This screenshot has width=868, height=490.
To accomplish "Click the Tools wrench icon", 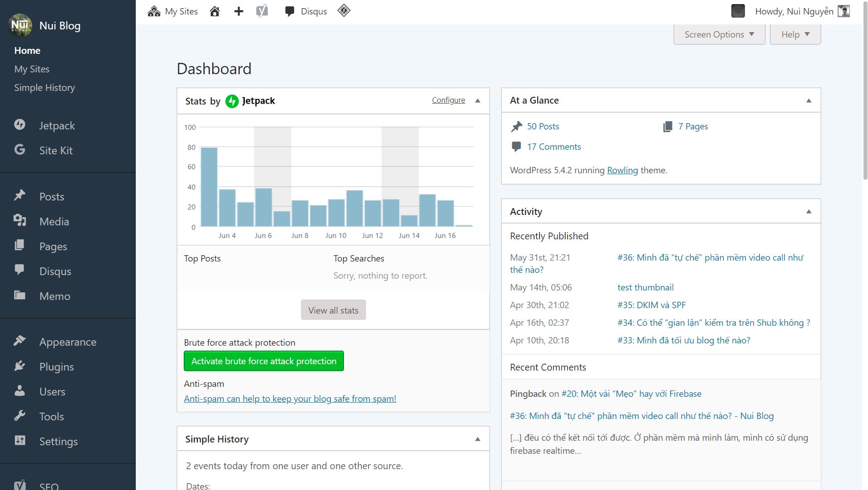I will pos(19,415).
